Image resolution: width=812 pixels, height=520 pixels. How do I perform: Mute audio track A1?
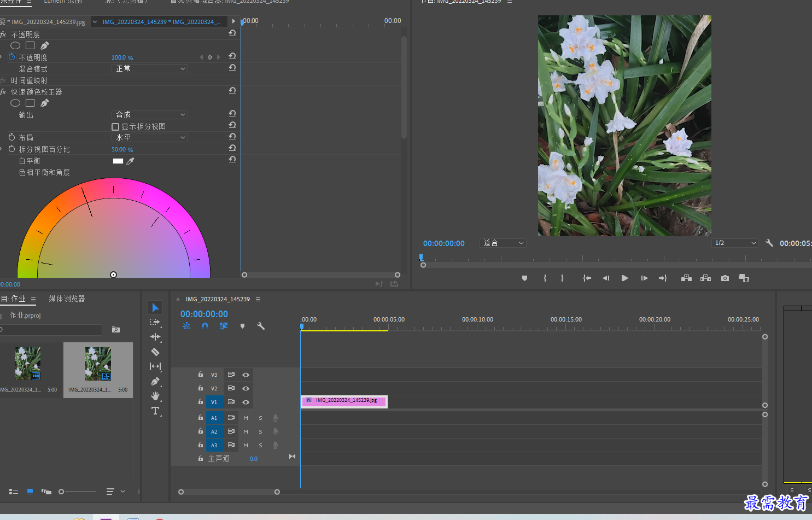point(246,418)
